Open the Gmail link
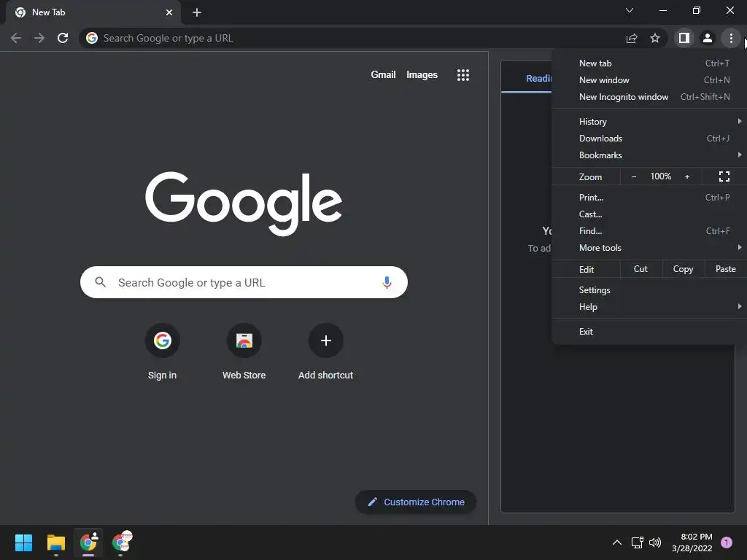 pyautogui.click(x=383, y=75)
